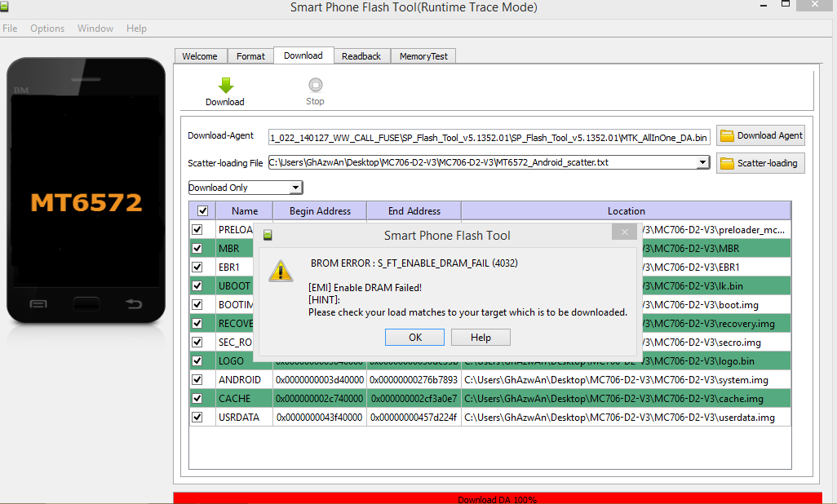837x504 pixels.
Task: Click OK in the BROM ERROR dialog
Action: point(414,338)
